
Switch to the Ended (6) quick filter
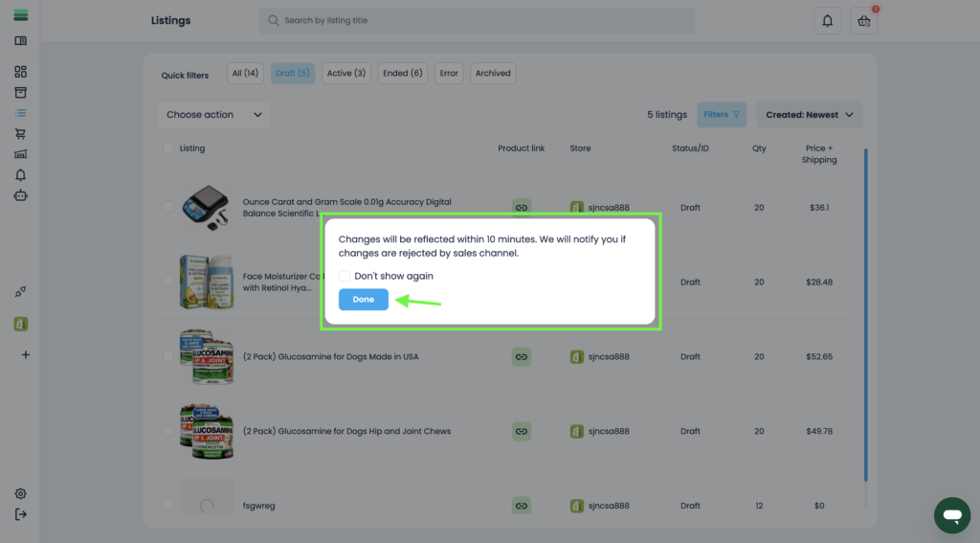[x=402, y=74]
